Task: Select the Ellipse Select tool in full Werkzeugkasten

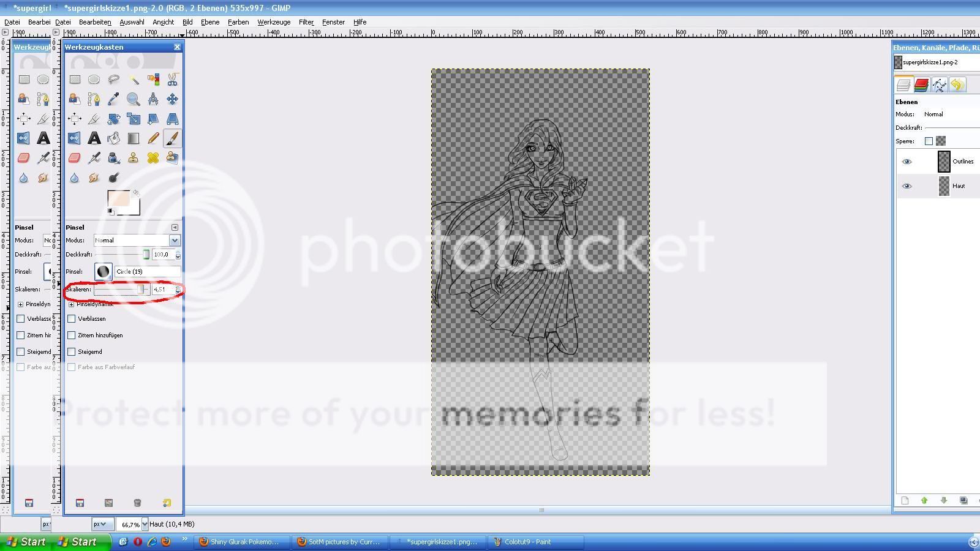Action: (x=94, y=80)
